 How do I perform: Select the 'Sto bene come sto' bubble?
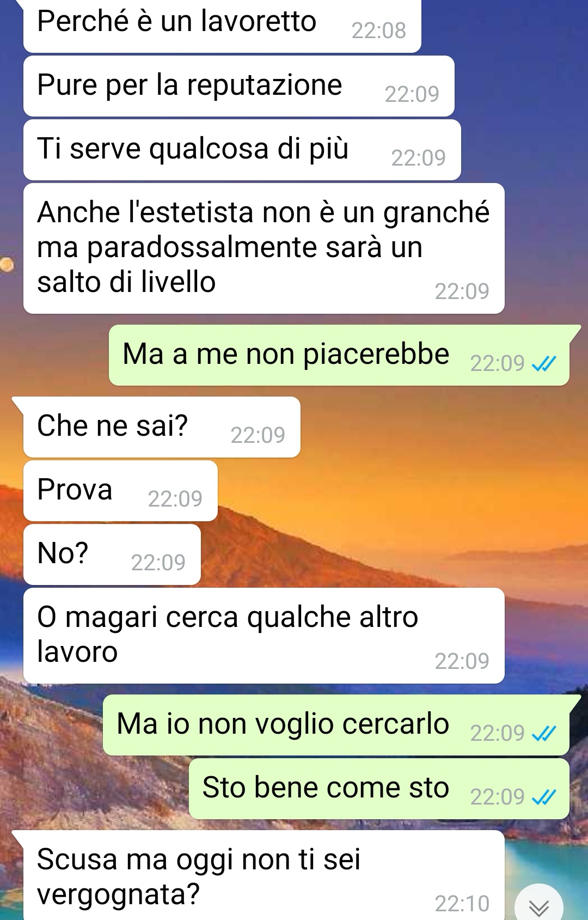pyautogui.click(x=379, y=789)
